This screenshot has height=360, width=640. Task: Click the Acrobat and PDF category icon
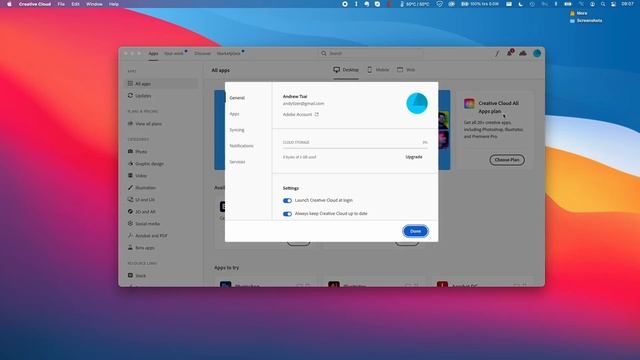coord(130,236)
